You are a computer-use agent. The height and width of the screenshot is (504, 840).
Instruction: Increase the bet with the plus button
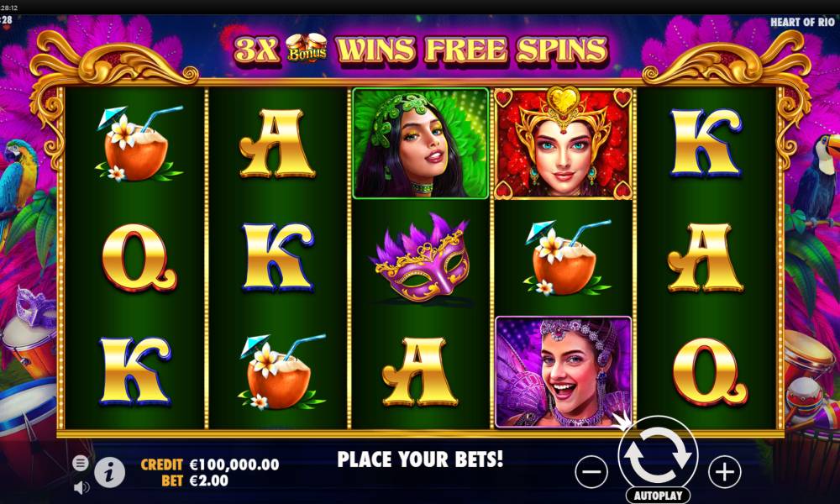coord(725,472)
